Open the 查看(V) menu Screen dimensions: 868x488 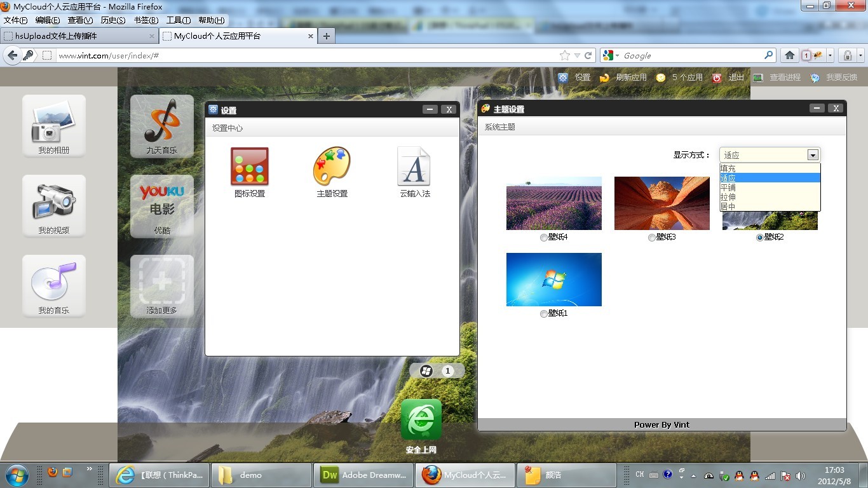(80, 20)
